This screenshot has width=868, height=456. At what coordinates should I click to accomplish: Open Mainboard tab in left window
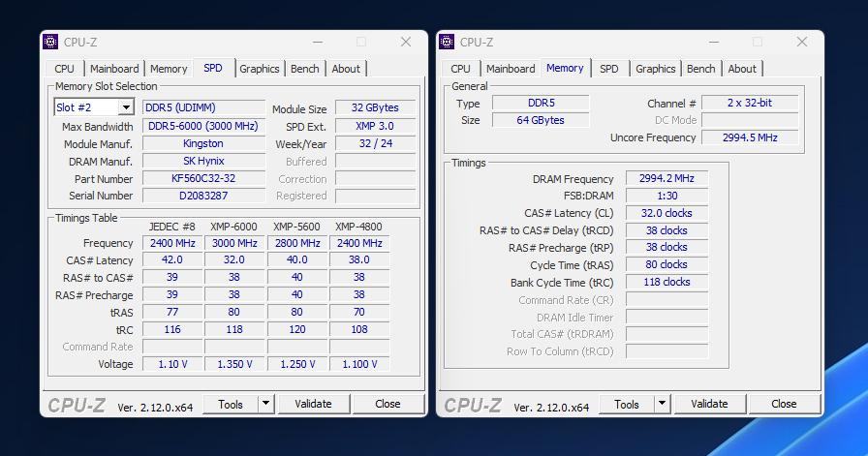[114, 69]
